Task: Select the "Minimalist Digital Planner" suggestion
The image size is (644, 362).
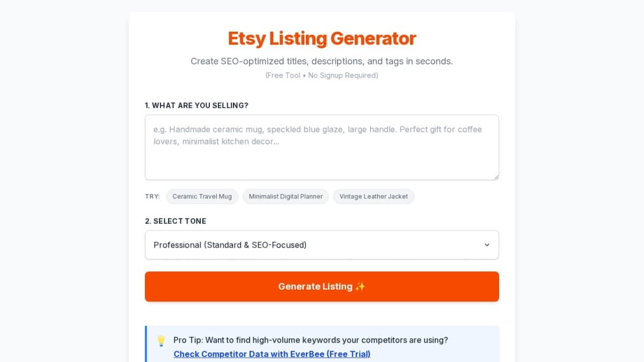Action: pos(286,196)
